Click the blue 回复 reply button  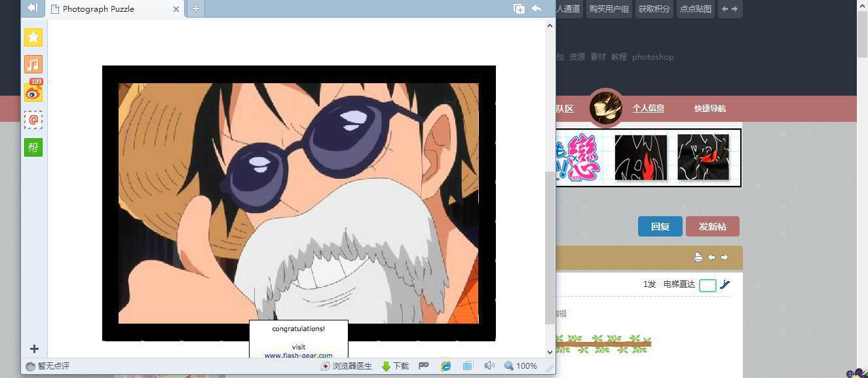(660, 227)
